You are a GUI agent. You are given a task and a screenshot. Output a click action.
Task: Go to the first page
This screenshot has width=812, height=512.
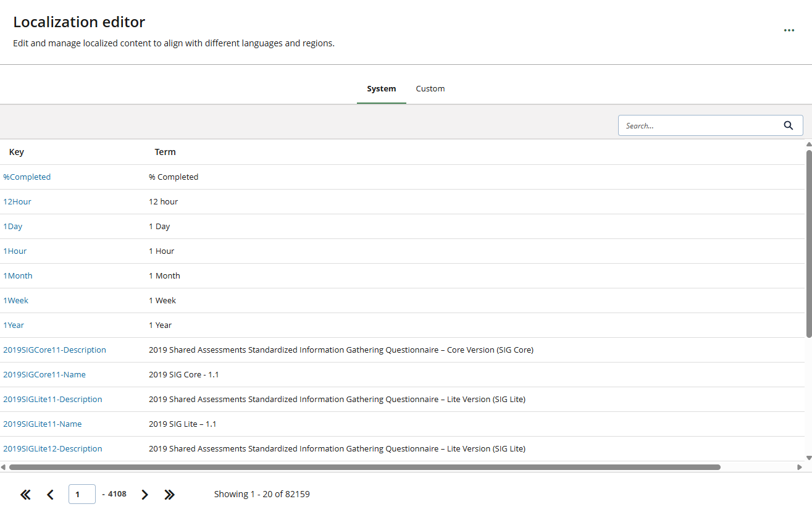point(25,495)
